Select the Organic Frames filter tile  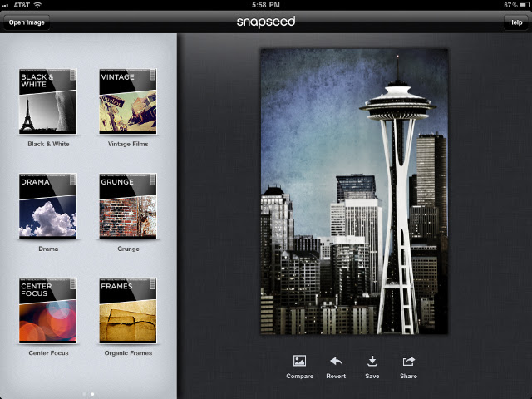tap(128, 310)
